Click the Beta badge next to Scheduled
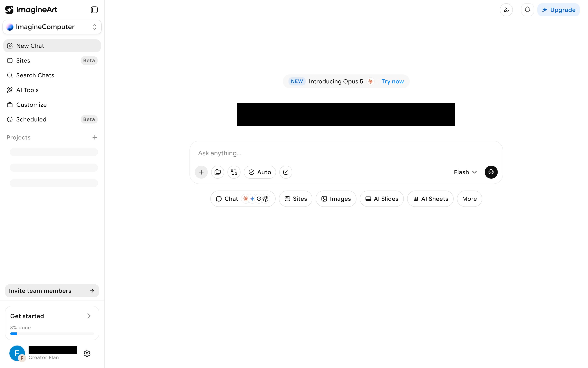The image size is (588, 368). tap(89, 119)
